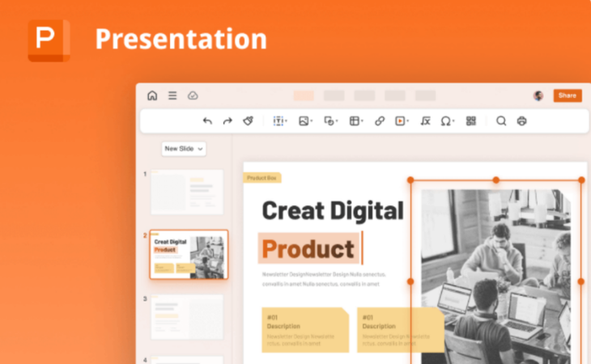Insert an image
The image size is (591, 364).
[x=304, y=121]
